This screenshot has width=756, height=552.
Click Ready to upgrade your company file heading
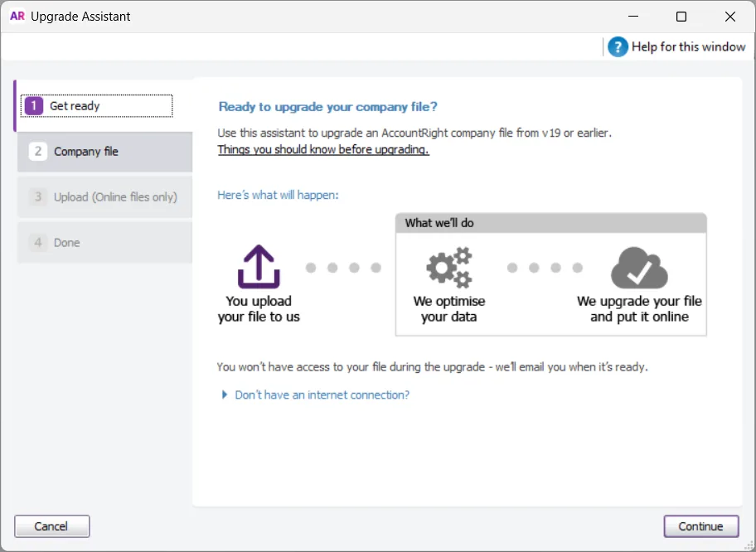pos(328,107)
